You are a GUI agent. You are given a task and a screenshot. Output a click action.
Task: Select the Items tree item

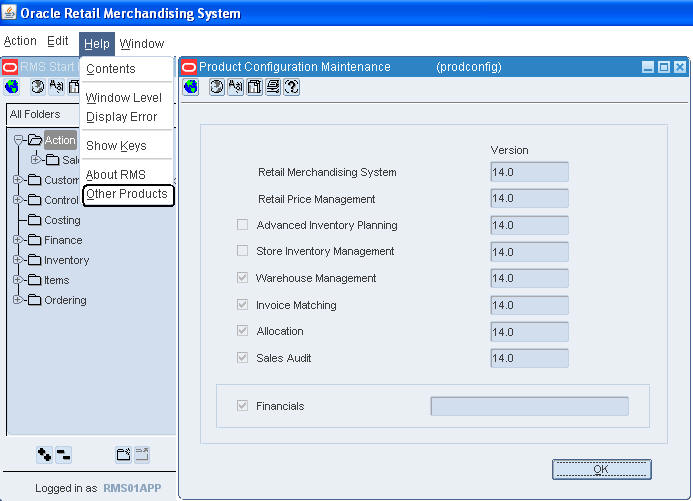57,280
